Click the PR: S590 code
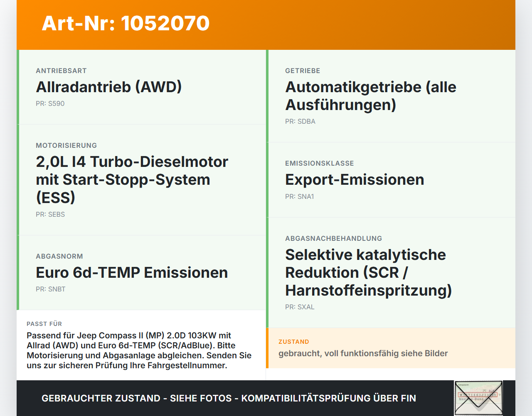This screenshot has width=532, height=416. tap(50, 103)
